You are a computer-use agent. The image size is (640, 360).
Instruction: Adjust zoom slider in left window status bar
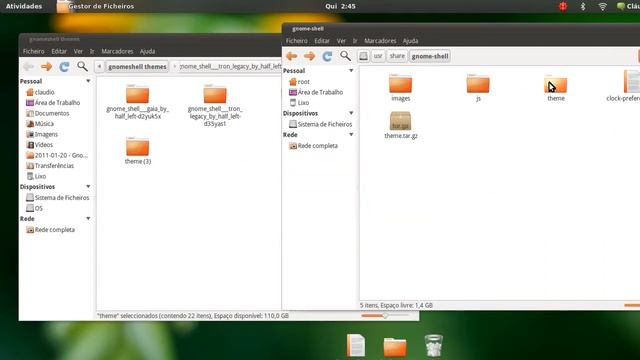(x=385, y=316)
